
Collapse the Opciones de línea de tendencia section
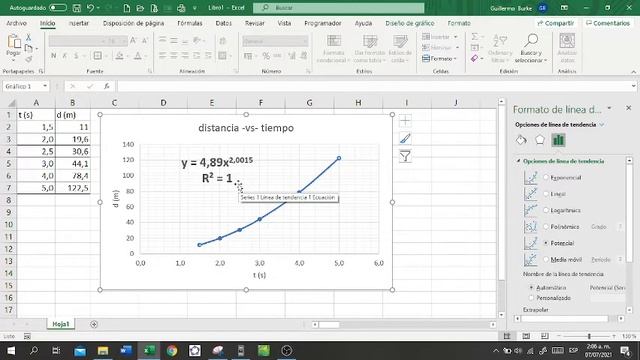tap(518, 161)
